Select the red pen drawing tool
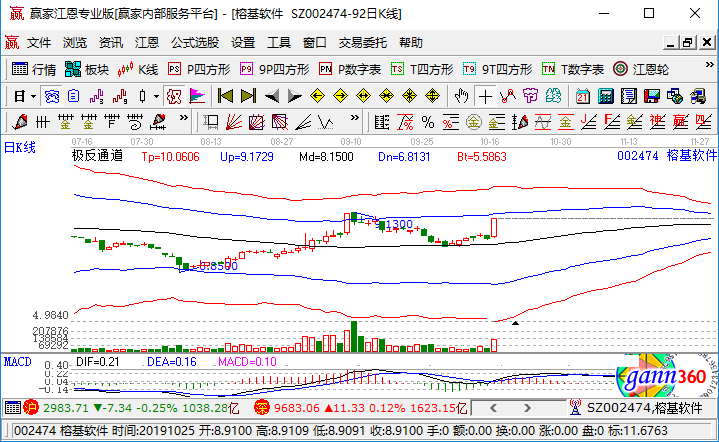This screenshot has width=719, height=442. [20, 122]
